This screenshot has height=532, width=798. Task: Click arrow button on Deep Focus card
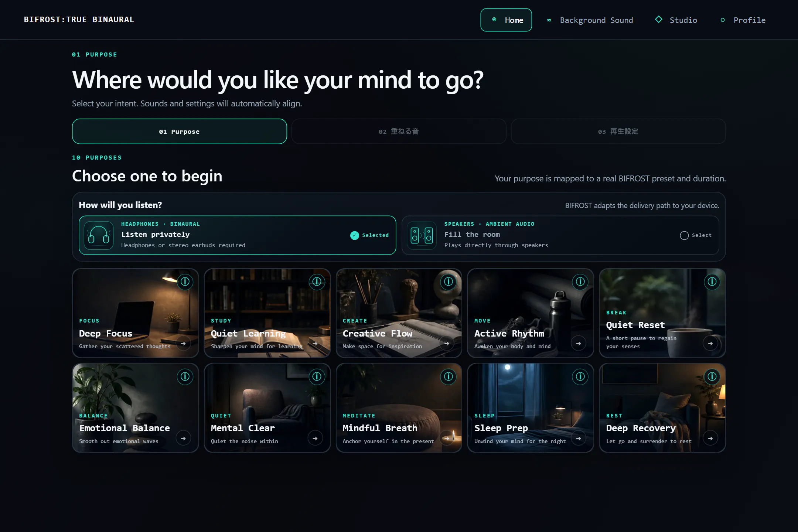coord(183,344)
